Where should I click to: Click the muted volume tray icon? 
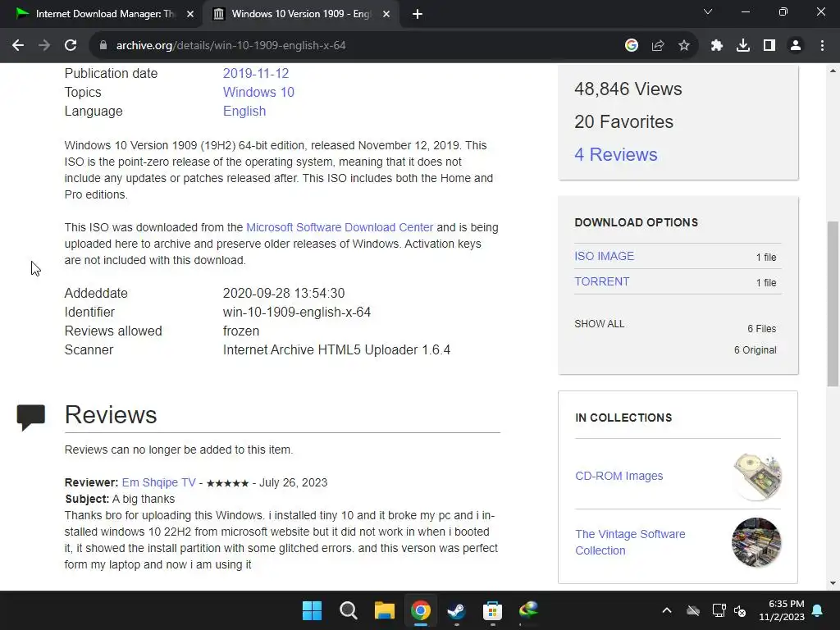pos(741,610)
